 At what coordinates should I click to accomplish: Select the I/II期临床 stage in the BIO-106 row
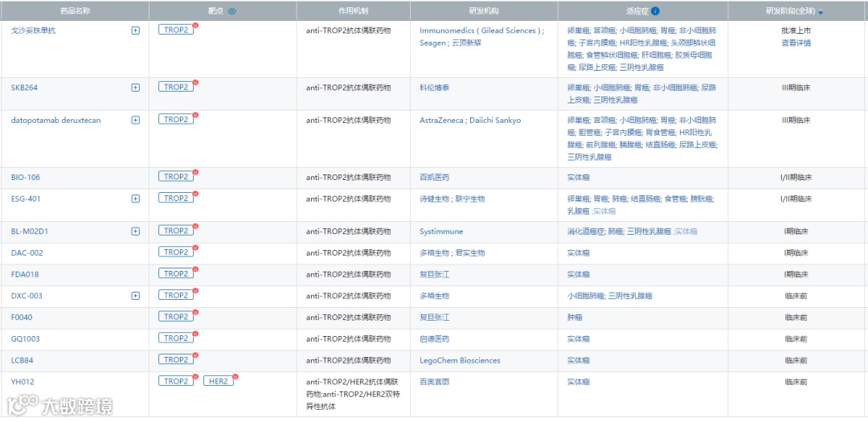pos(796,177)
